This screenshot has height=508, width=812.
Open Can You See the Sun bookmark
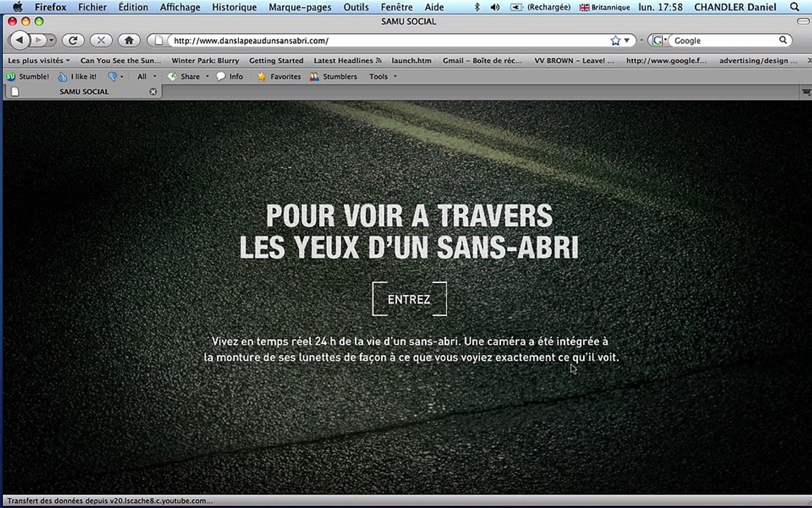click(121, 61)
